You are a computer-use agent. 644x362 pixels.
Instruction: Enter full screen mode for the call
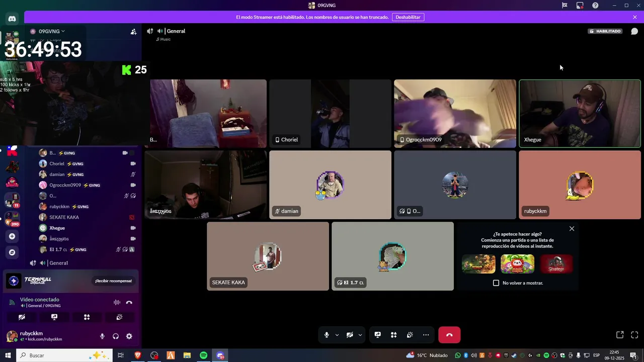click(x=634, y=335)
